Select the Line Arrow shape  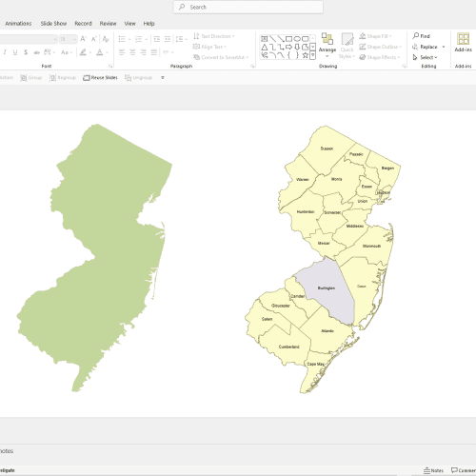click(281, 39)
